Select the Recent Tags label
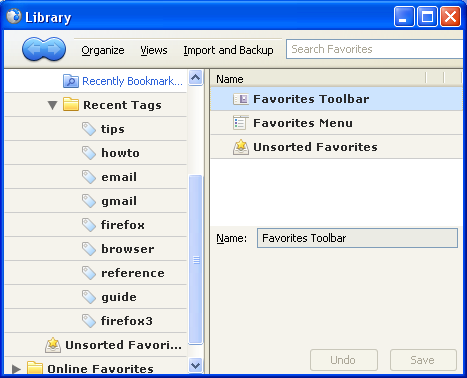The image size is (467, 378). pos(122,105)
